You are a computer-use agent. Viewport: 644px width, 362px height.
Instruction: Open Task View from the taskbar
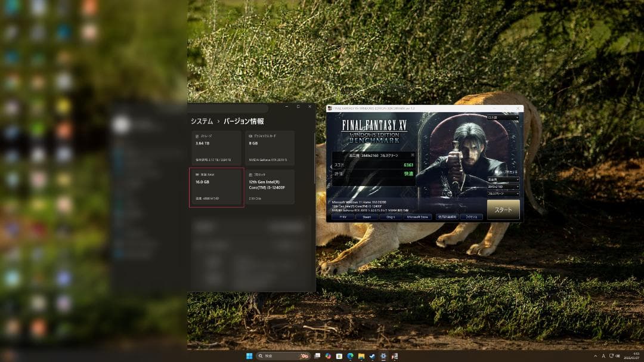click(317, 356)
